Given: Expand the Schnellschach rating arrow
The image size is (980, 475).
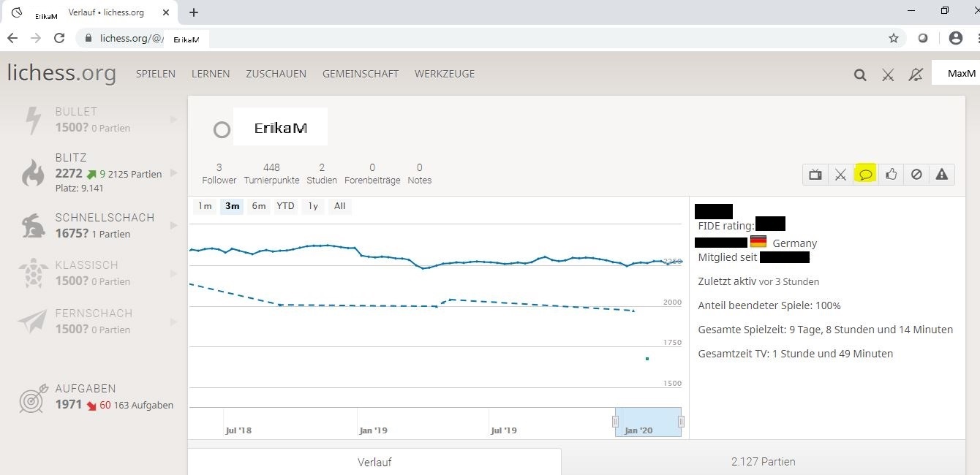Looking at the screenshot, I should pos(173,226).
